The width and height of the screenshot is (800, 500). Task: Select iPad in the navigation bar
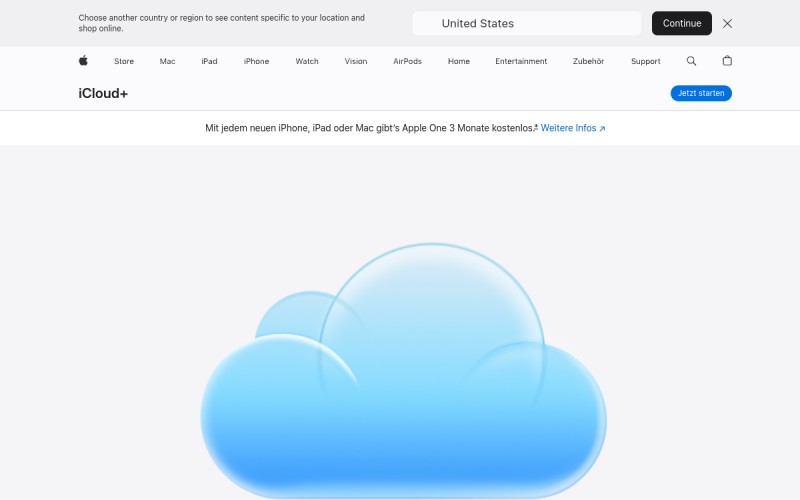[209, 61]
